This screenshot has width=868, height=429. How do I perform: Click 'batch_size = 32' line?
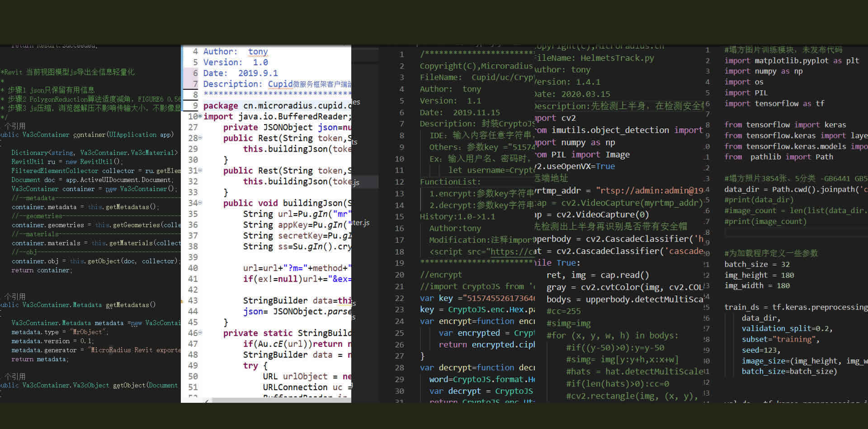[x=757, y=265]
